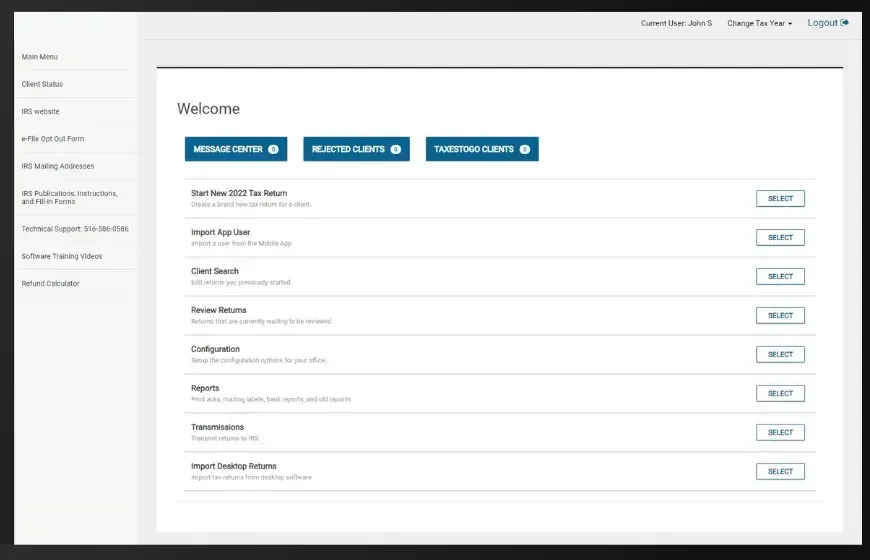
Task: Open the IRS website link
Action: coord(40,112)
